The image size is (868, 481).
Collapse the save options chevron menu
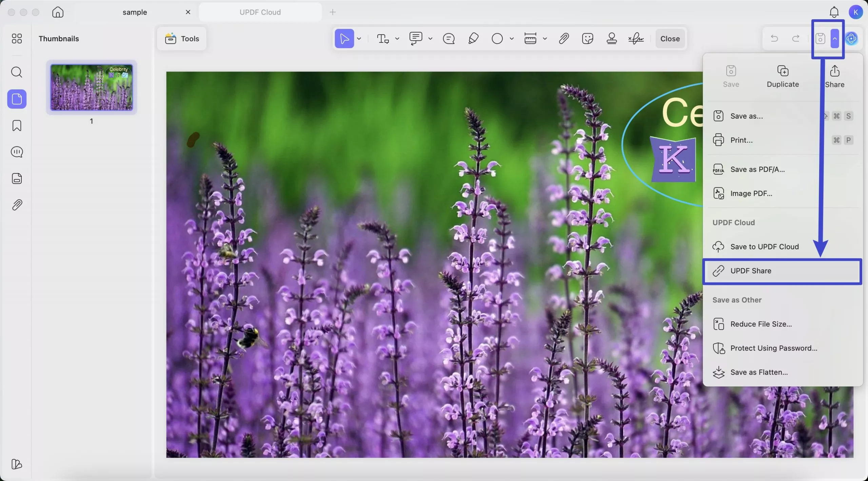point(835,39)
